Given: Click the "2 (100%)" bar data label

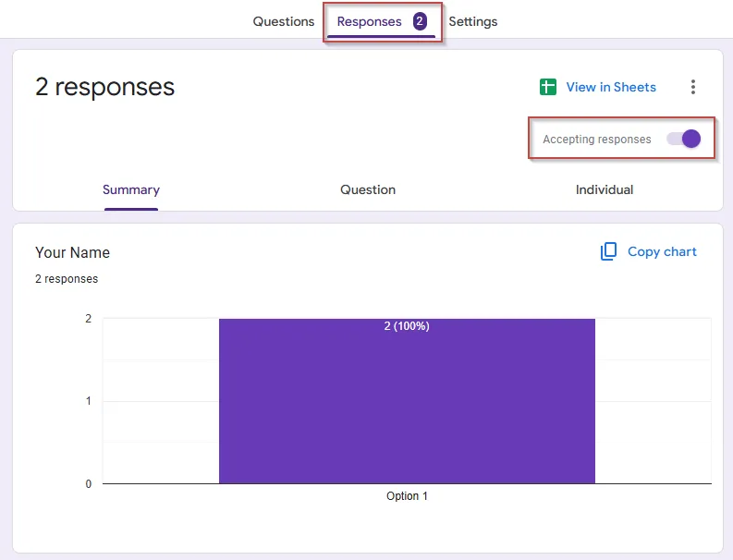Looking at the screenshot, I should 407,326.
